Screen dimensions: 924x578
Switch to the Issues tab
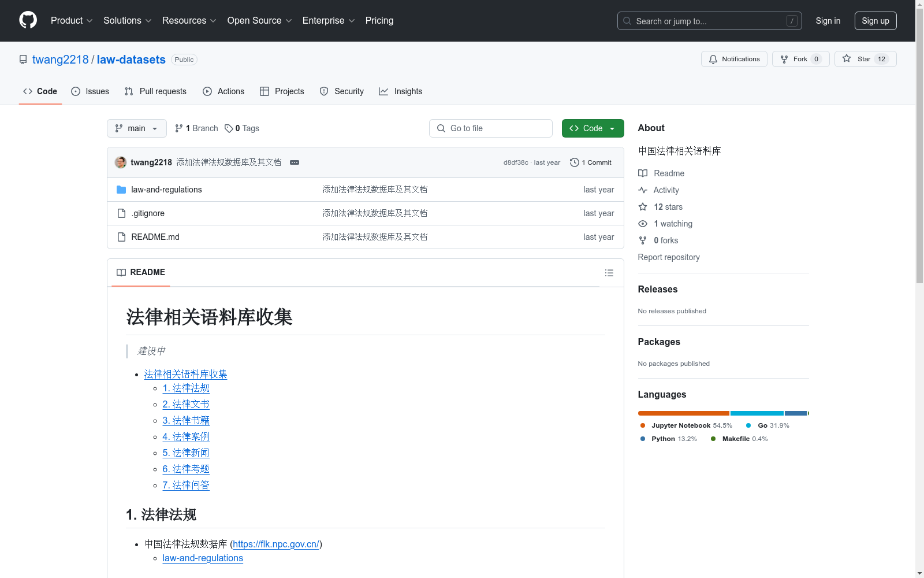(90, 91)
